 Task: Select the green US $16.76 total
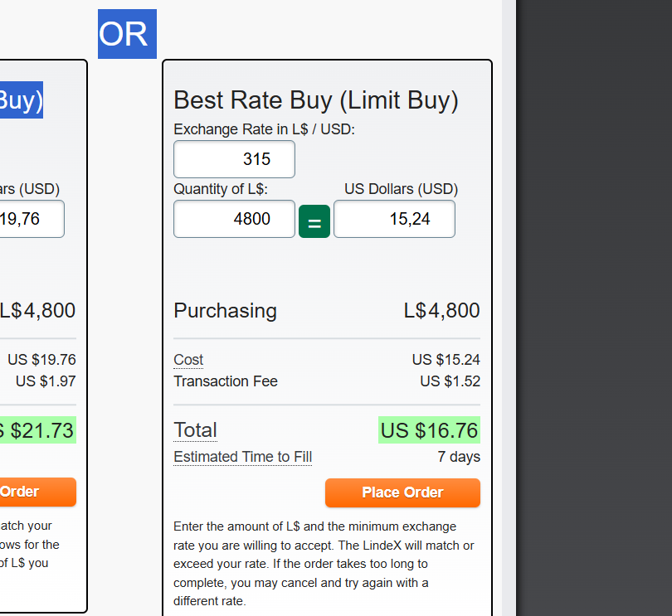(429, 430)
